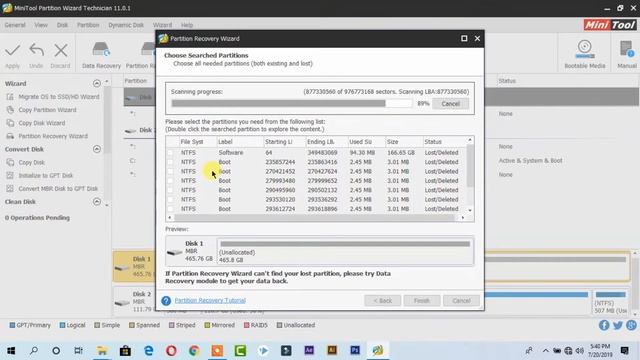Click the Copy Disk icon under Convert Disk
Image resolution: width=640 pixels, height=360 pixels.
(10, 162)
